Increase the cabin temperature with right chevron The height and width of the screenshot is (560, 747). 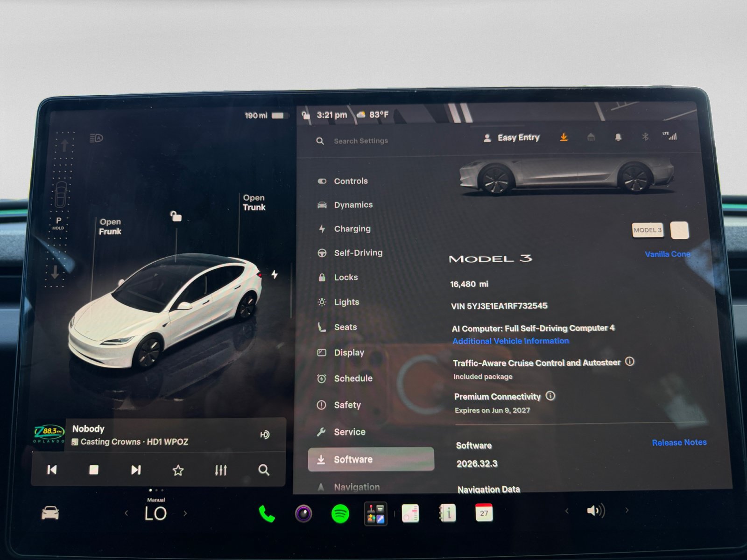(185, 513)
